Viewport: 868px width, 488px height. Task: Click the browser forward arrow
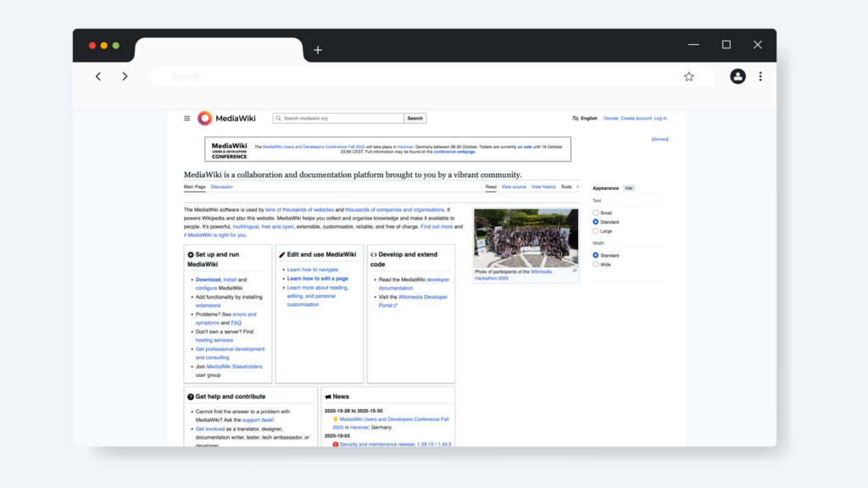125,76
